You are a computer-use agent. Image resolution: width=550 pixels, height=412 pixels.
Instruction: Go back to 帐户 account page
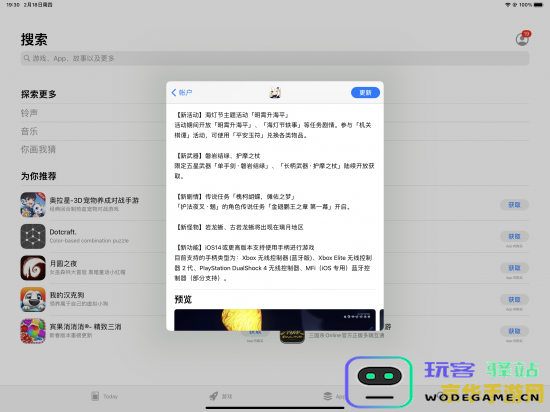[x=182, y=93]
